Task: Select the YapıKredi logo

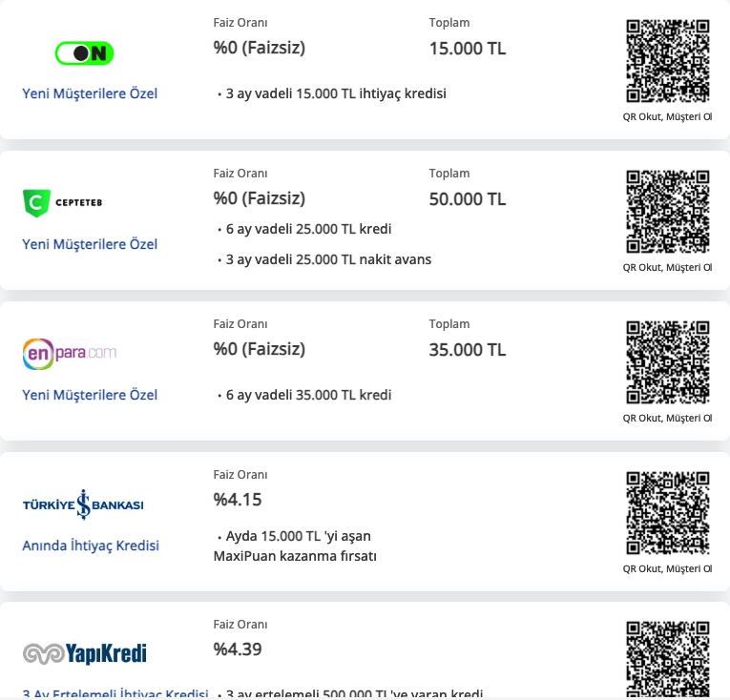Action: point(84,653)
